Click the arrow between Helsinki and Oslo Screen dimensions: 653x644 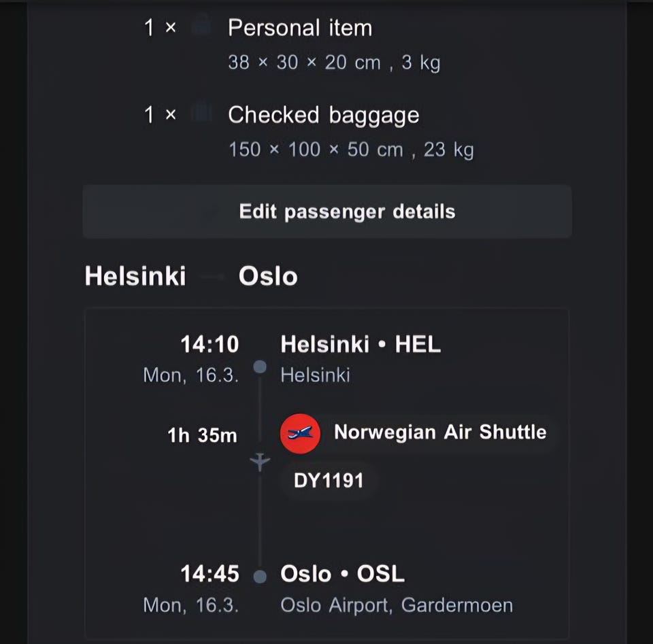[212, 277]
